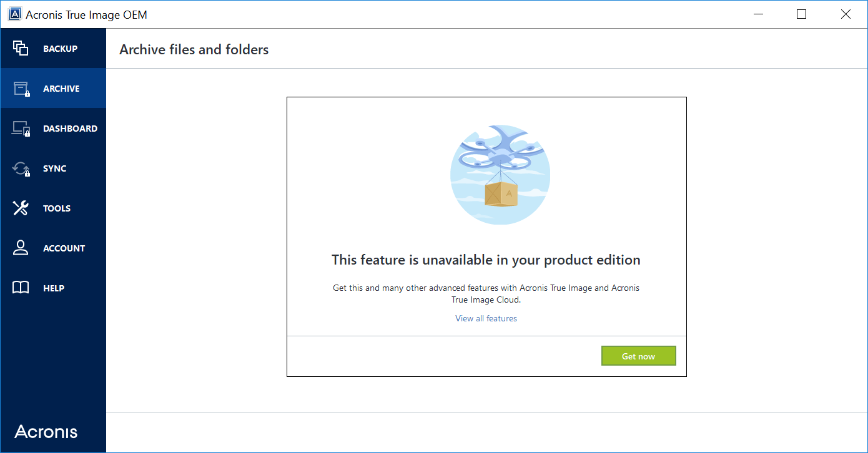Open the HELP label in sidebar
868x453 pixels.
tap(54, 288)
